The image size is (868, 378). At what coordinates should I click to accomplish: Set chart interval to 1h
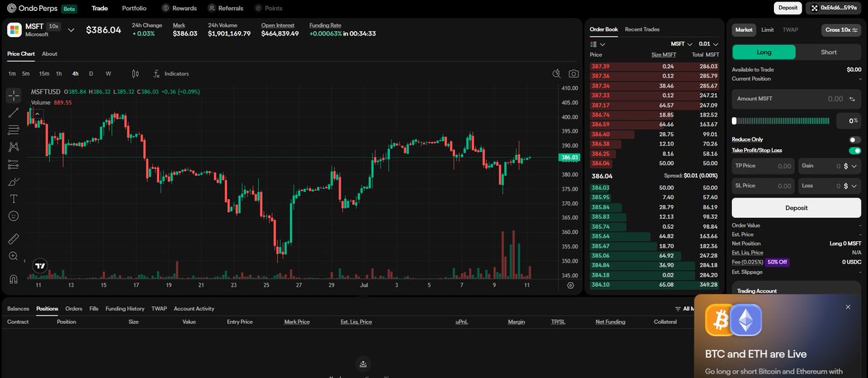[x=59, y=74]
